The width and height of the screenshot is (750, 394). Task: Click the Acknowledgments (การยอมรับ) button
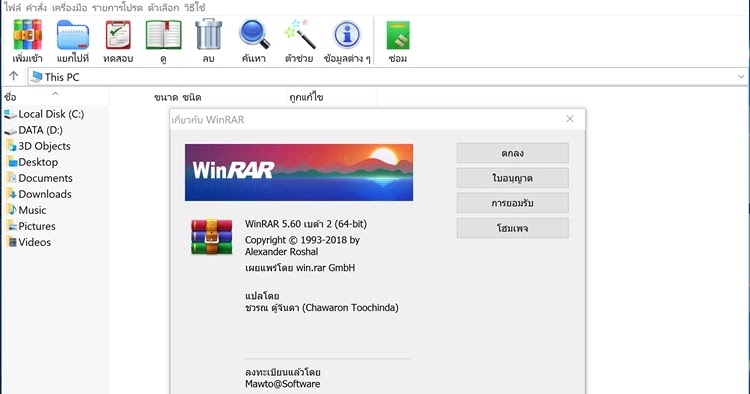pyautogui.click(x=512, y=203)
